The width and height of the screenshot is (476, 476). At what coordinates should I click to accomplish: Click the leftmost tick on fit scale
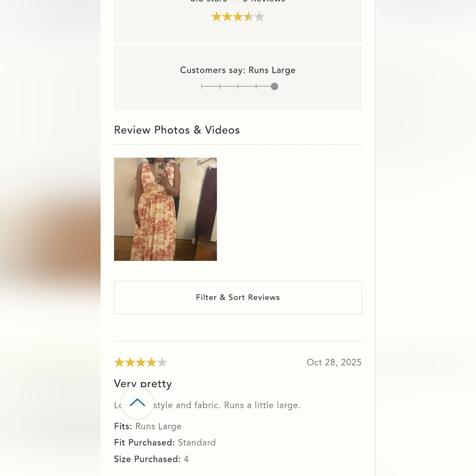[201, 87]
